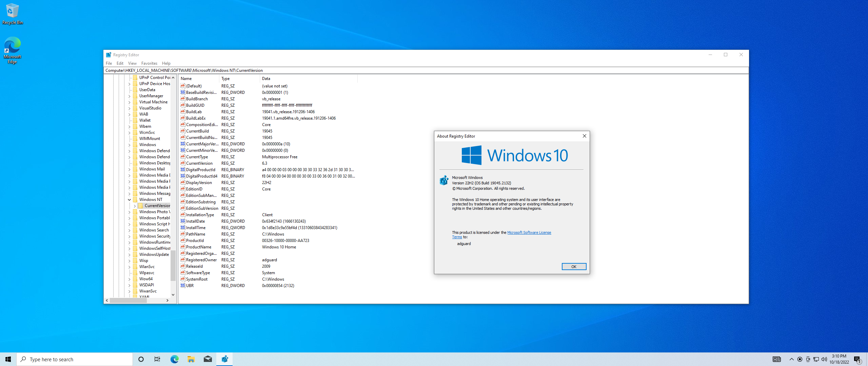Image resolution: width=868 pixels, height=366 pixels.
Task: Open Cortana from the taskbar
Action: (x=141, y=359)
